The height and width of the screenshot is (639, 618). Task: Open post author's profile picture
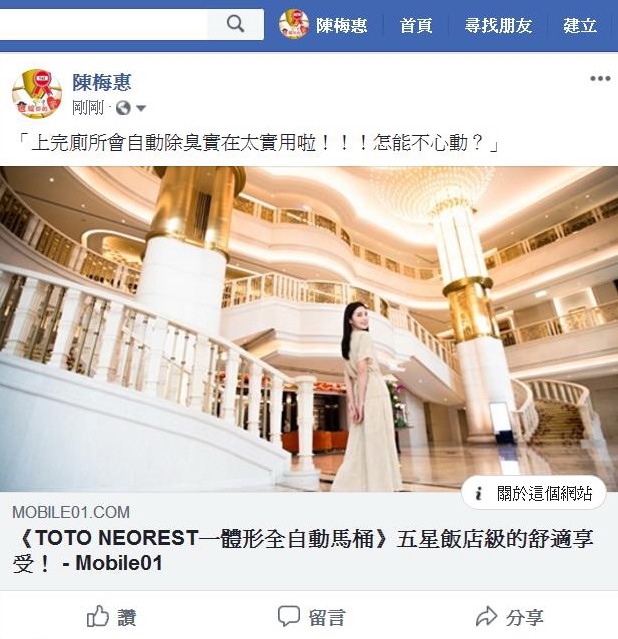[37, 94]
